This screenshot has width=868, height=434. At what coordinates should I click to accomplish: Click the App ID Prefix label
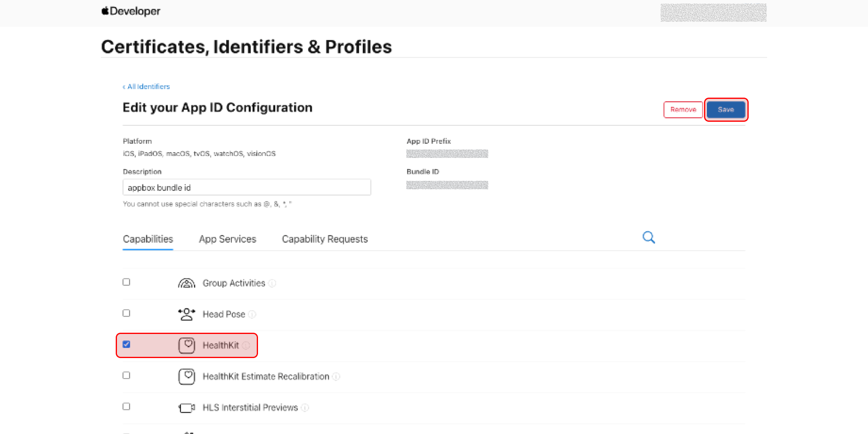click(429, 141)
